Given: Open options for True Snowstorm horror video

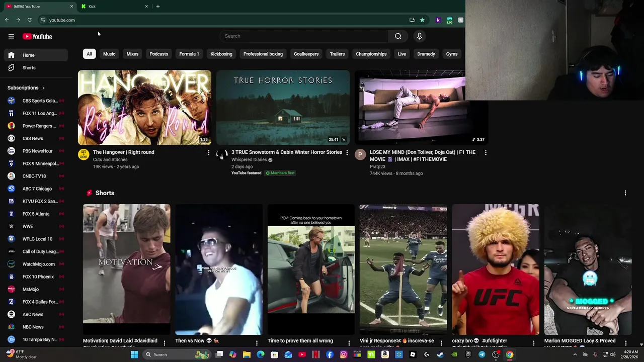Looking at the screenshot, I should coord(347,152).
